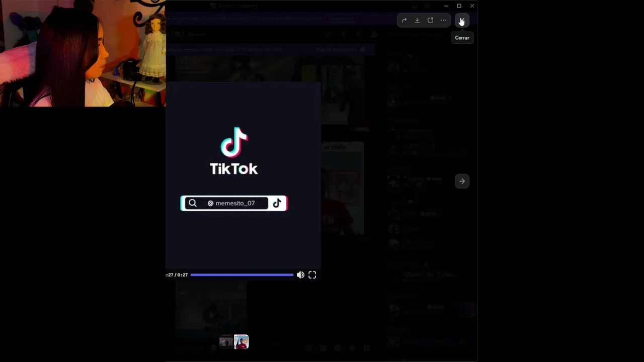Download the media with the download icon

[x=417, y=20]
